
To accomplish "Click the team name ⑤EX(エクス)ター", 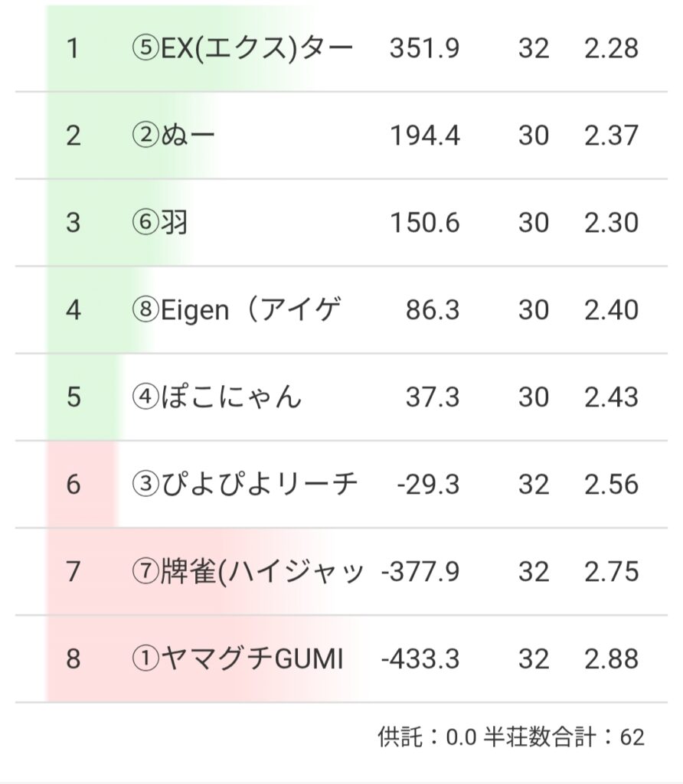I will (242, 49).
